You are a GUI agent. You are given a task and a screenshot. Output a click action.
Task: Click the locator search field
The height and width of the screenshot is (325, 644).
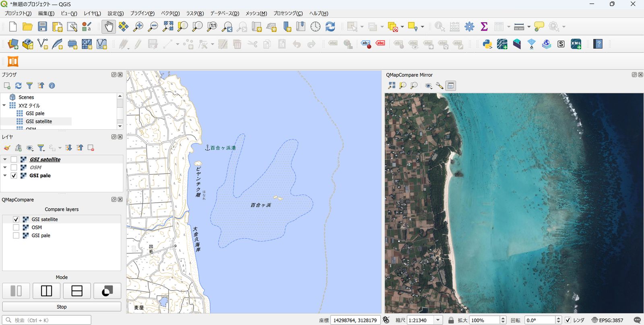tap(47, 320)
